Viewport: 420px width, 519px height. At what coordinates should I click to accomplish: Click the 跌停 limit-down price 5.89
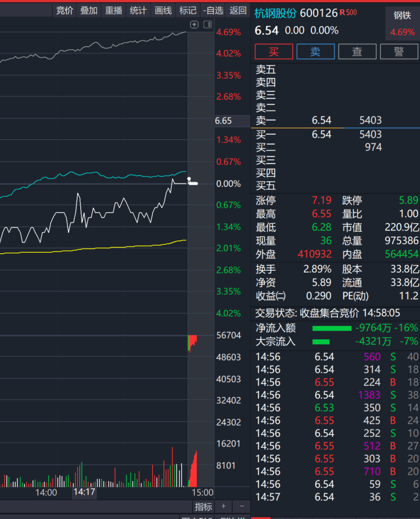pyautogui.click(x=409, y=200)
